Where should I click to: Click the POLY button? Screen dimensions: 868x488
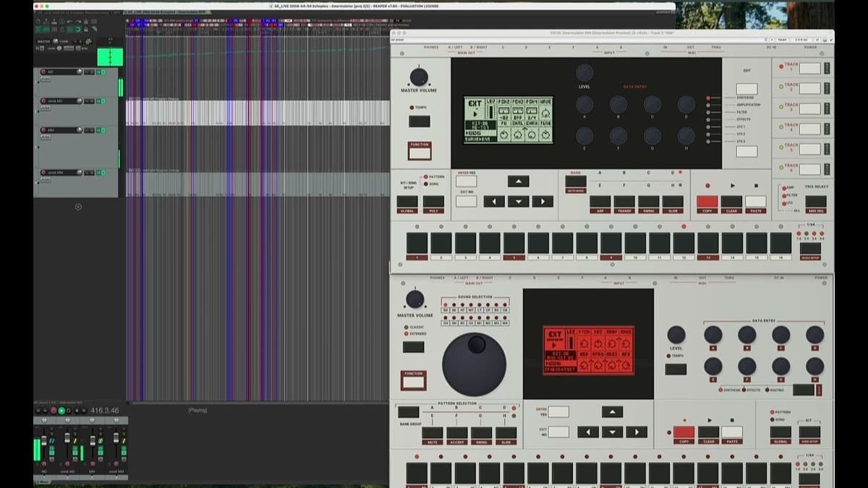(x=433, y=202)
